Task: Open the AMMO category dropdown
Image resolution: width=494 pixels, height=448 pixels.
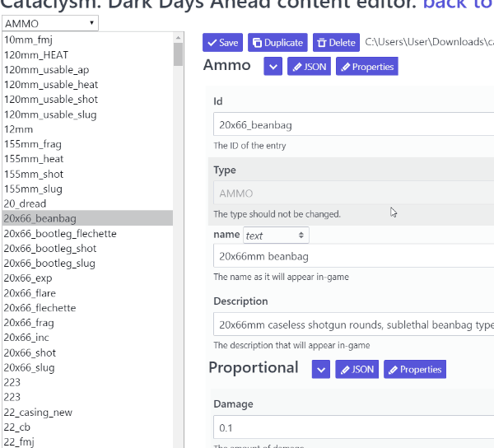Action: pyautogui.click(x=50, y=23)
